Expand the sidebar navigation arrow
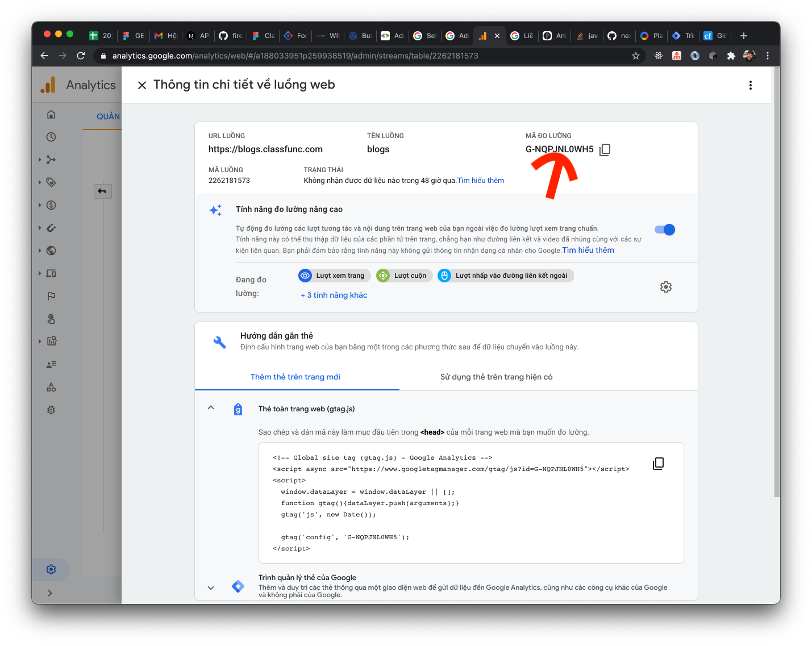This screenshot has height=646, width=812. click(50, 593)
